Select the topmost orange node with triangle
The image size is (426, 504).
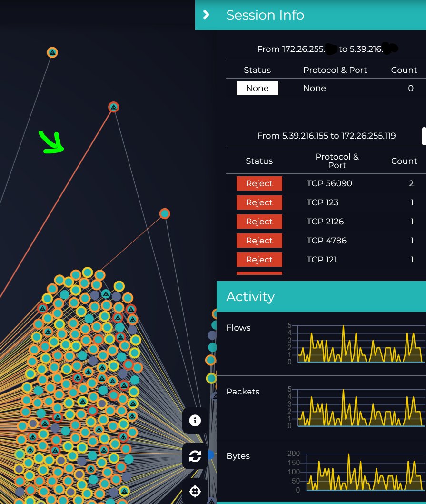[x=52, y=52]
